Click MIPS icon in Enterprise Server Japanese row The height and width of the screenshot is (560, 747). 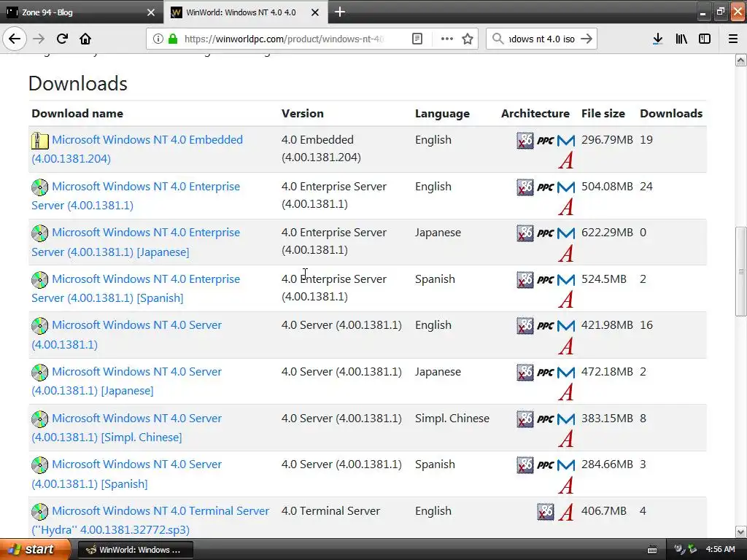(x=566, y=233)
